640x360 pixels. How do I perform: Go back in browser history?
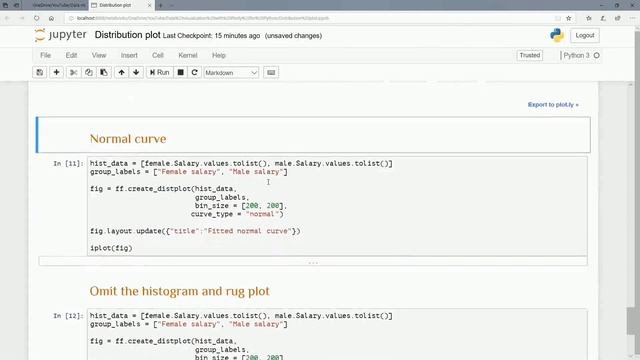pos(7,18)
